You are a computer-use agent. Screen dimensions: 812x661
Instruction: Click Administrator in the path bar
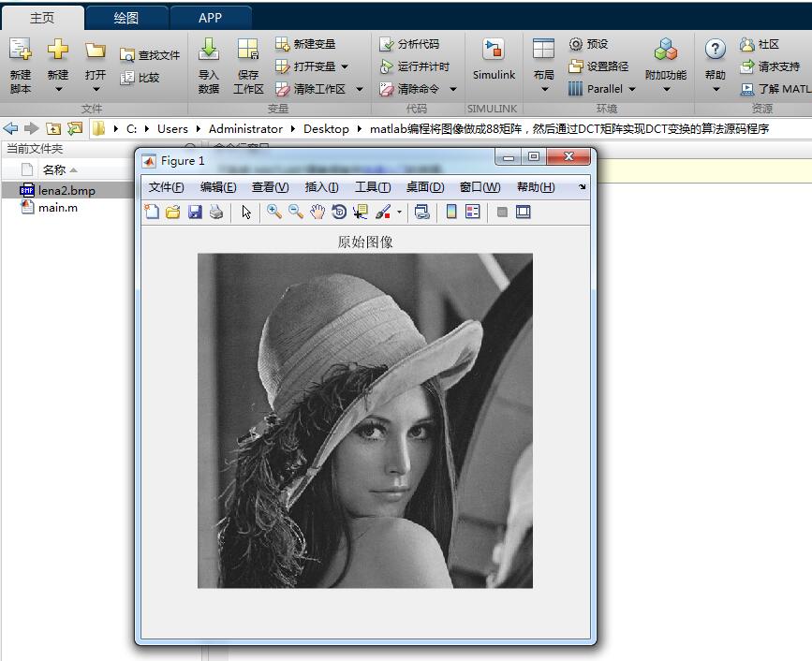(x=246, y=128)
